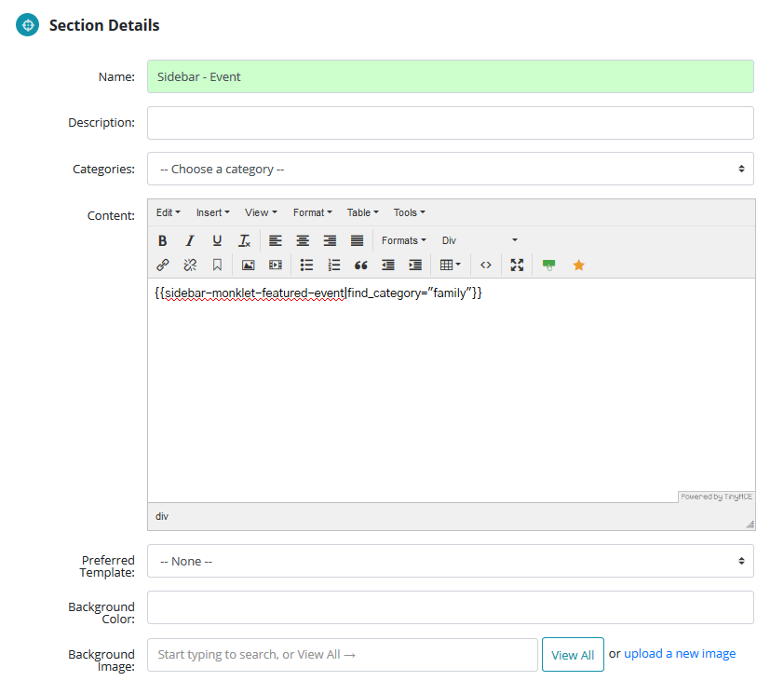
Task: Align text center
Action: pyautogui.click(x=303, y=240)
